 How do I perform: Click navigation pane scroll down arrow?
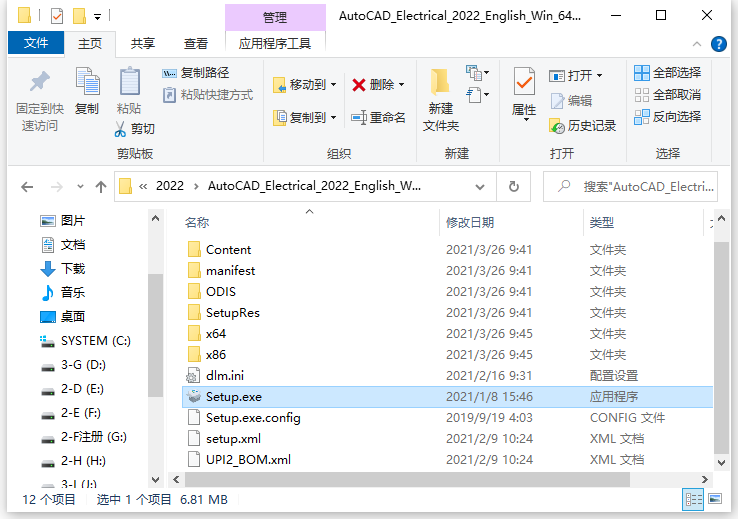tap(155, 479)
